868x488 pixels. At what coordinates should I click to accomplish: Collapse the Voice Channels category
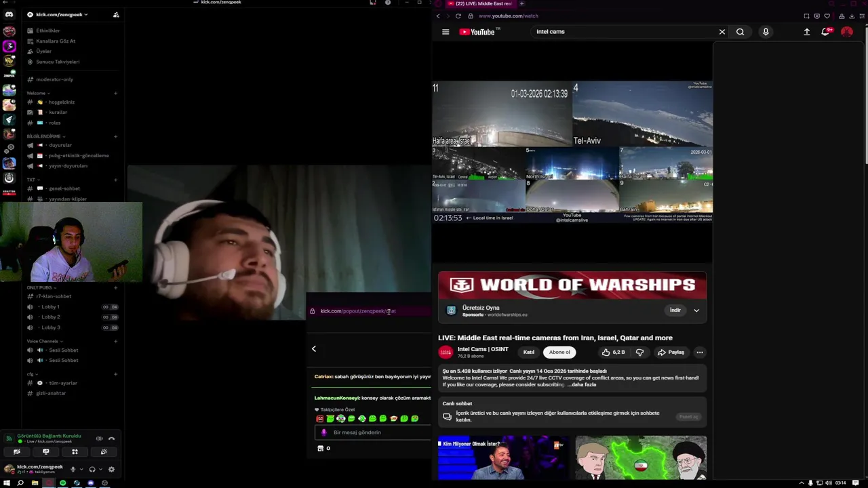click(44, 341)
